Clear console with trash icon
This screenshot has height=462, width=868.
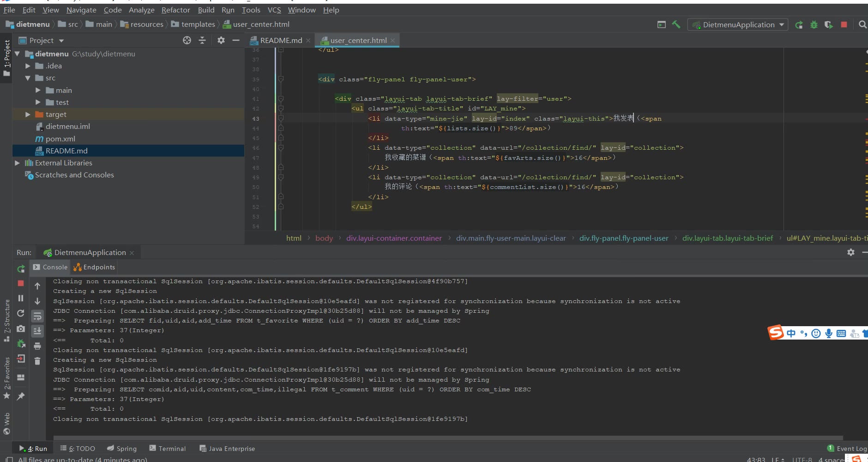(x=37, y=361)
